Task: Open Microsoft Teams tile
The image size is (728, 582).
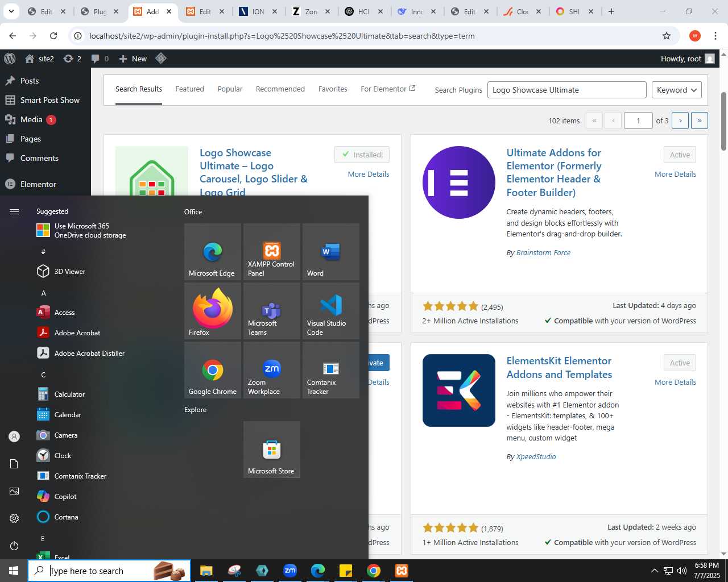Action: (272, 311)
